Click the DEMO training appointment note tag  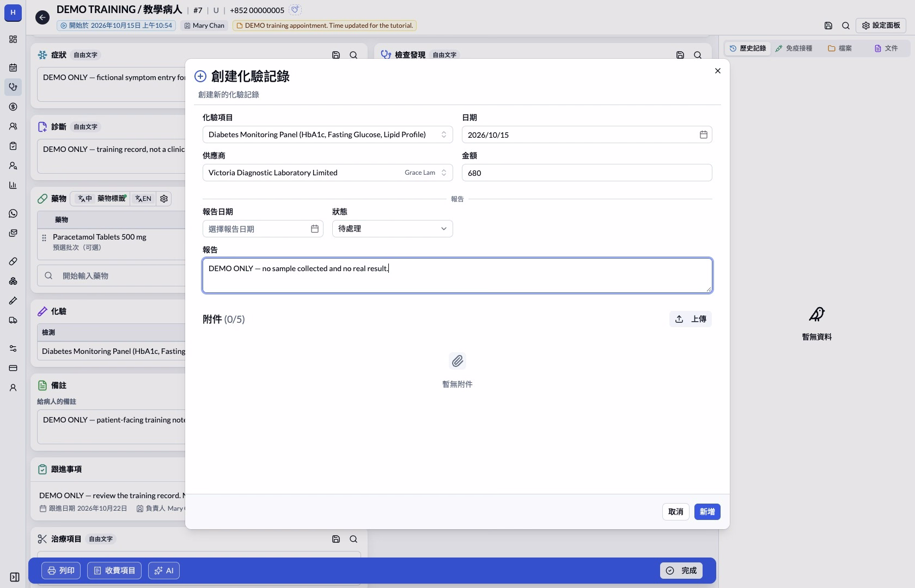click(325, 26)
